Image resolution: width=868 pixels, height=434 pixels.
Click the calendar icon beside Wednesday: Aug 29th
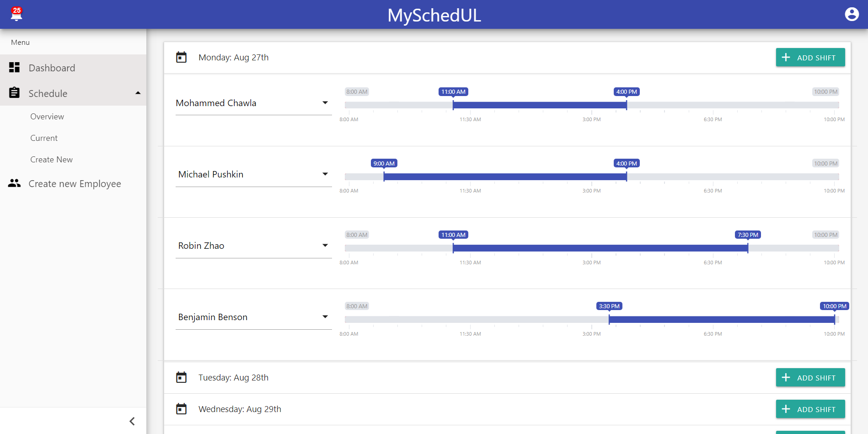(182, 409)
